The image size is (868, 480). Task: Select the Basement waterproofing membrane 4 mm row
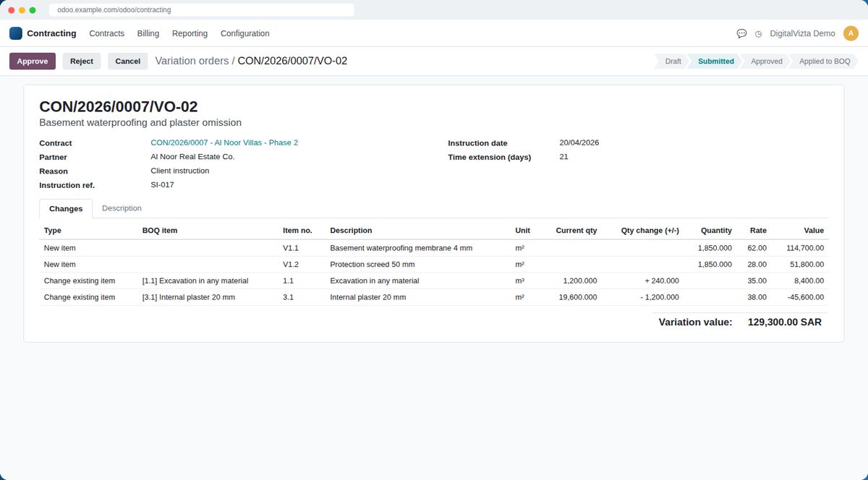click(x=433, y=248)
